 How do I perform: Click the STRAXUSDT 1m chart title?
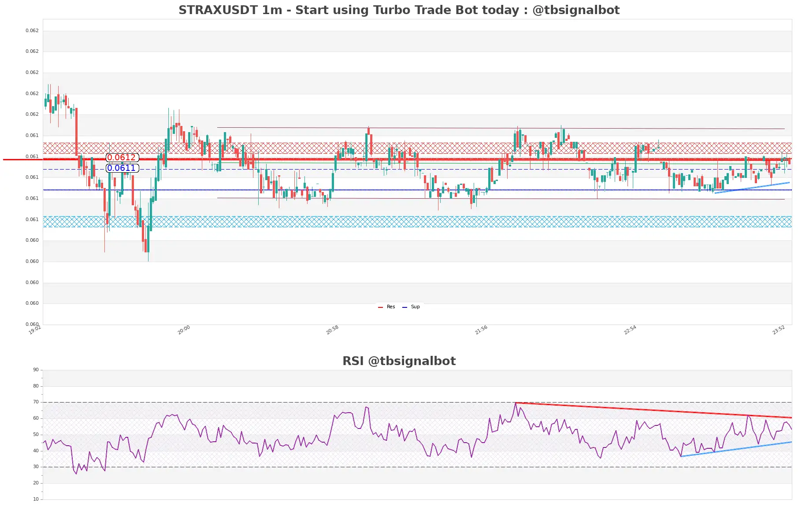(x=399, y=10)
